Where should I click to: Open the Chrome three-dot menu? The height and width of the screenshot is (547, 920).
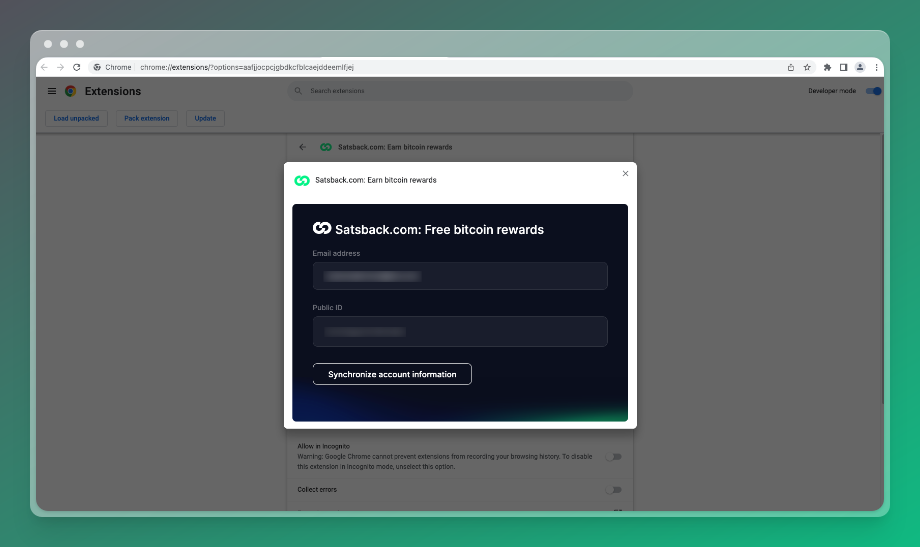tap(877, 67)
